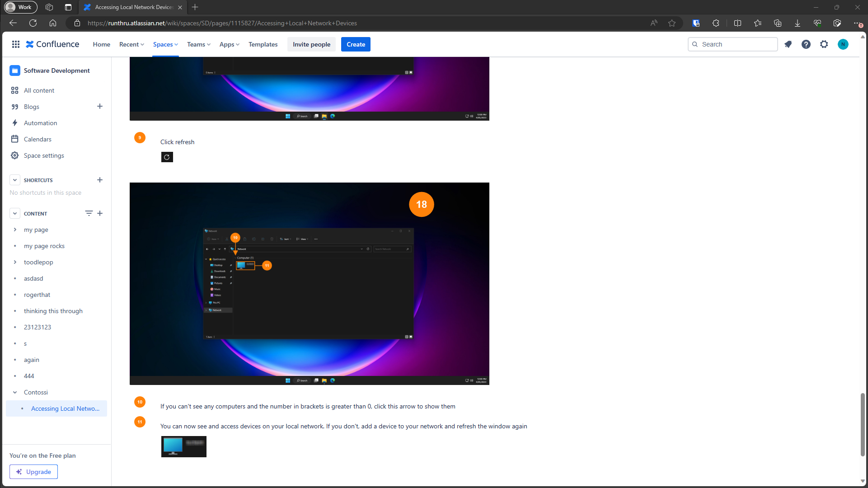868x488 pixels.
Task: Open the help question mark icon
Action: 806,44
